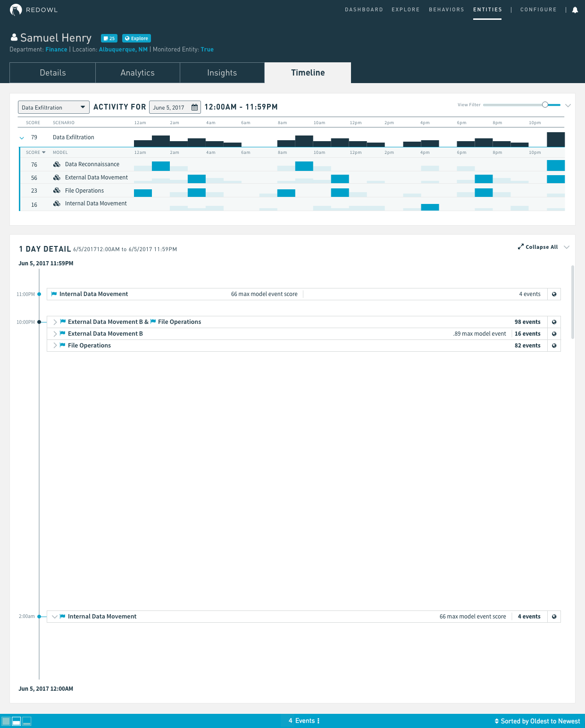Expand the File Operations 82 events row
585x728 pixels.
55,346
